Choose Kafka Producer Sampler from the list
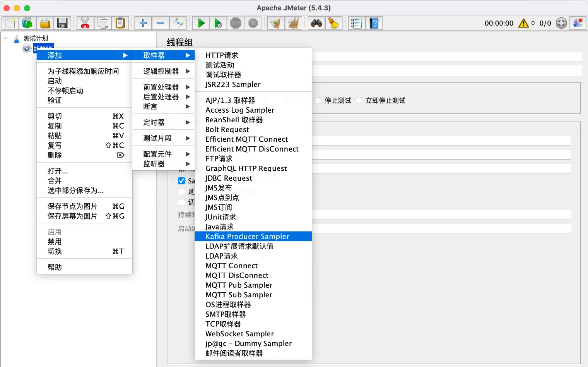The height and width of the screenshot is (367, 588). (x=253, y=237)
